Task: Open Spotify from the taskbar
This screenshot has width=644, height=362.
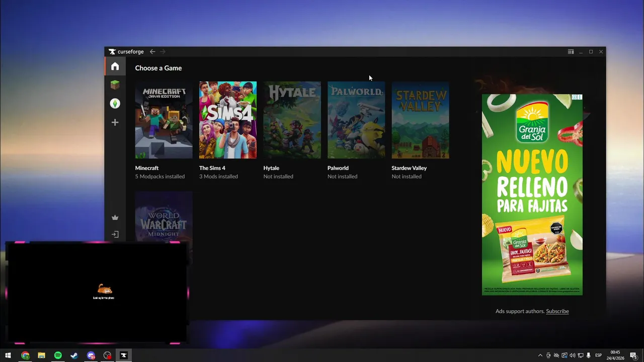Action: [x=58, y=355]
